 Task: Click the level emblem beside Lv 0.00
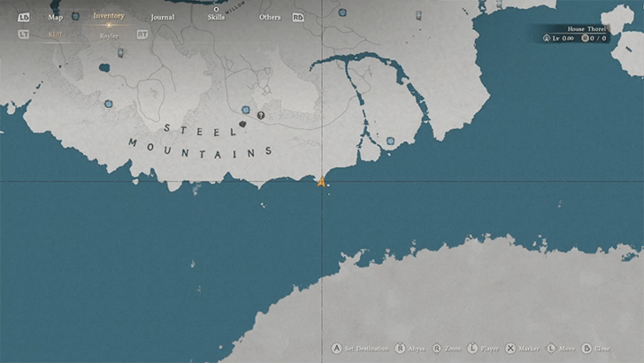click(x=547, y=38)
